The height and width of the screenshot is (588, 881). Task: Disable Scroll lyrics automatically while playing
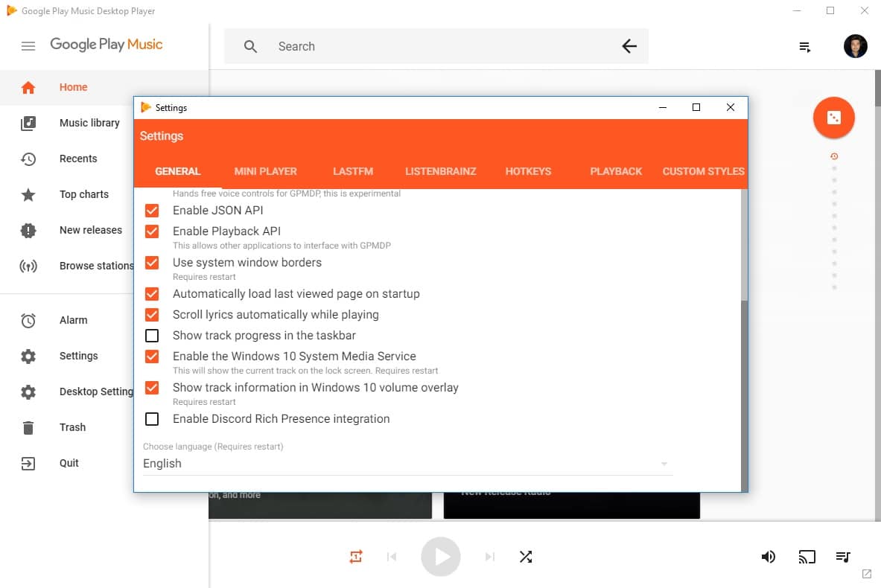[152, 315]
